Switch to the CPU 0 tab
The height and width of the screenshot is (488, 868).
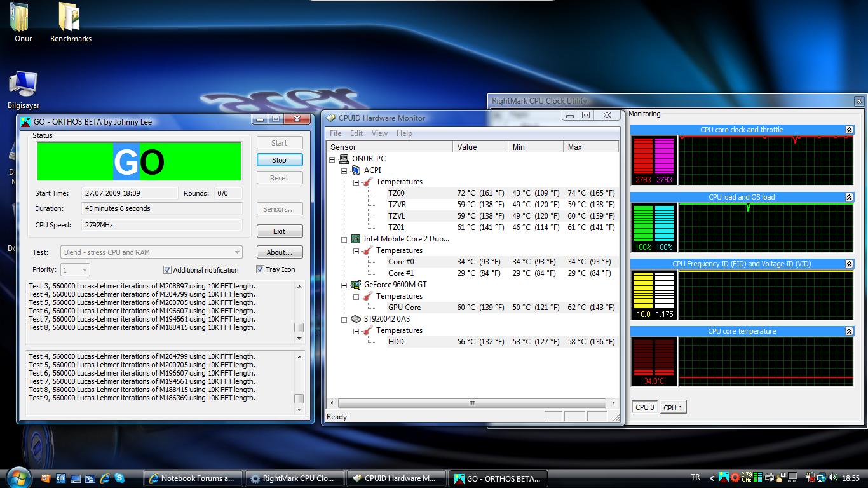click(x=644, y=407)
